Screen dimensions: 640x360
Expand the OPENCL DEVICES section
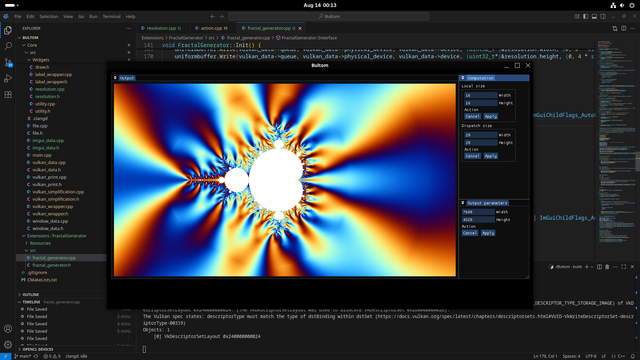pyautogui.click(x=38, y=349)
